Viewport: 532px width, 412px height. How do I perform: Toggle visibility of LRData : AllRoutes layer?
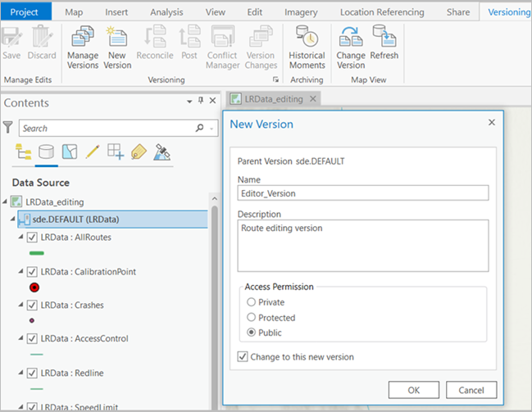point(32,238)
